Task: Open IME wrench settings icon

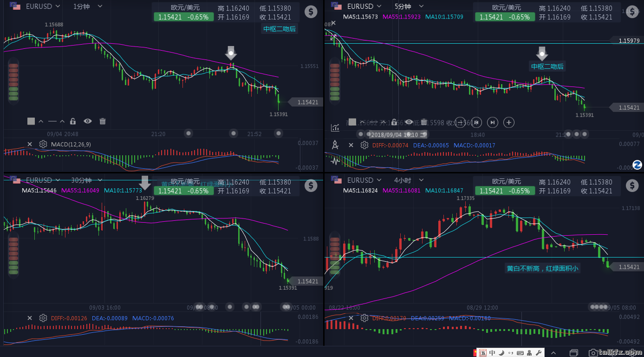Action: (x=539, y=353)
